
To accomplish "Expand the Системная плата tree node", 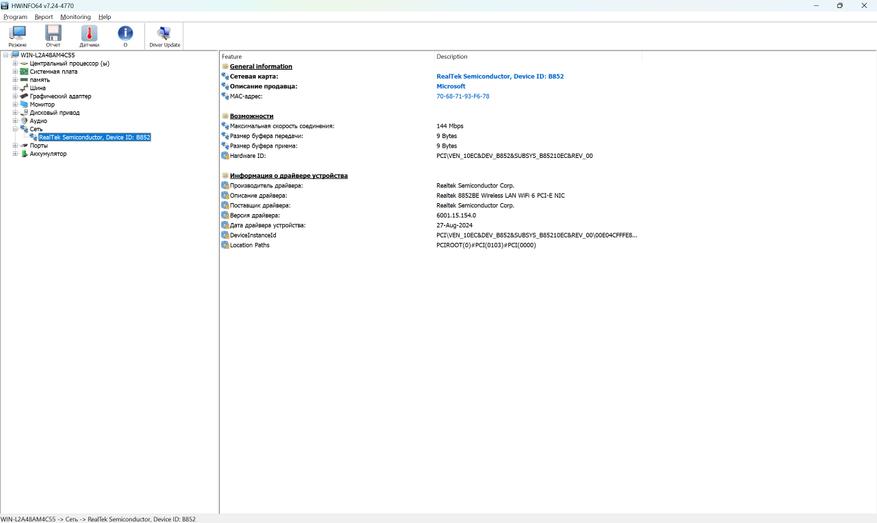I will tap(15, 72).
